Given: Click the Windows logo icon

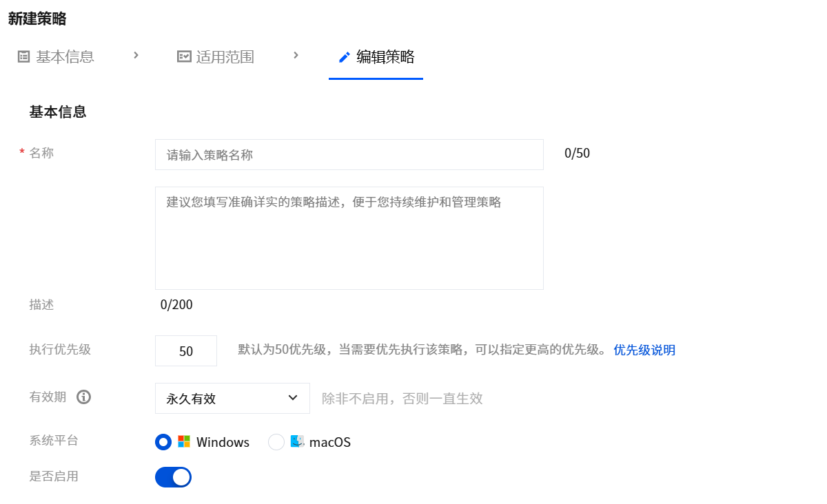Looking at the screenshot, I should click(x=184, y=441).
